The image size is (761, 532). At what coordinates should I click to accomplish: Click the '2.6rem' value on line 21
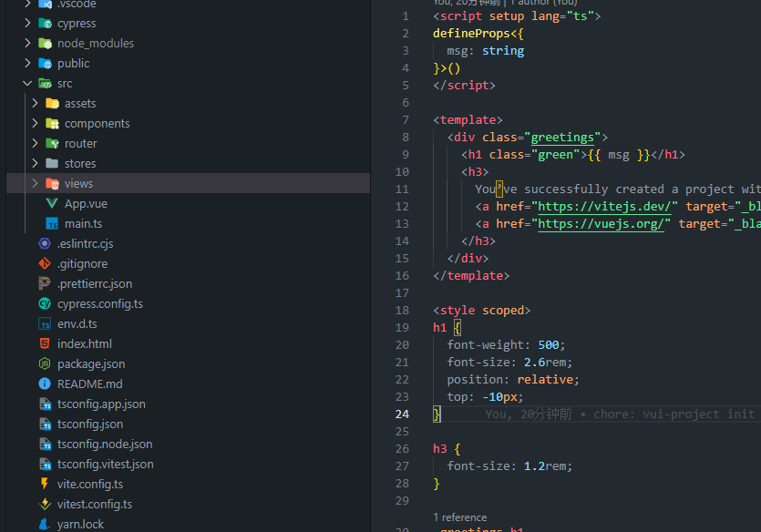[545, 363]
